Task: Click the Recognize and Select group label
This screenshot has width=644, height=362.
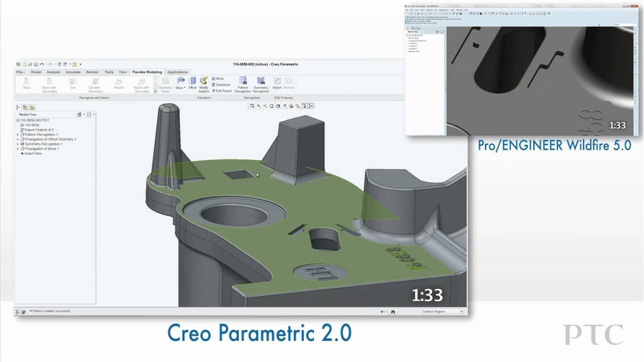Action: pos(94,98)
